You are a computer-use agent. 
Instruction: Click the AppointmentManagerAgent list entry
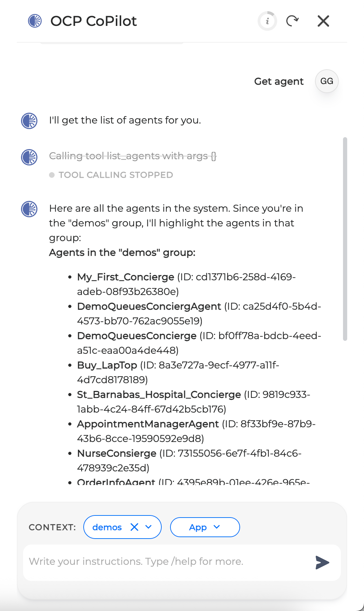[148, 424]
